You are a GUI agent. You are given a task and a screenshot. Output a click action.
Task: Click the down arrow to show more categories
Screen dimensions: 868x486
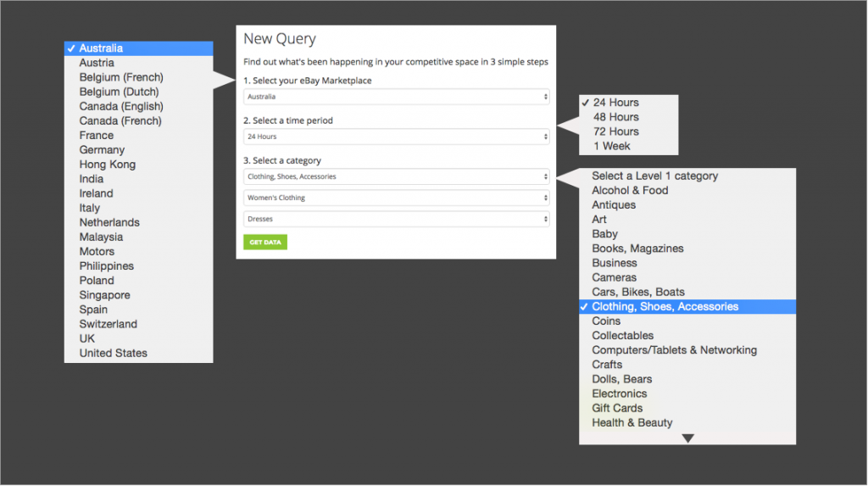[x=687, y=439]
